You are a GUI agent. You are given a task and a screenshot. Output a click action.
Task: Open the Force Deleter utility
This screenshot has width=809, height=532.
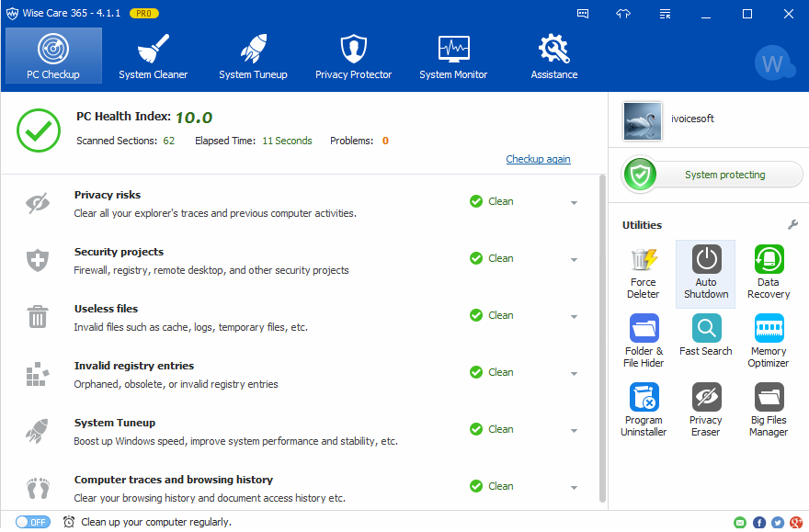[643, 273]
